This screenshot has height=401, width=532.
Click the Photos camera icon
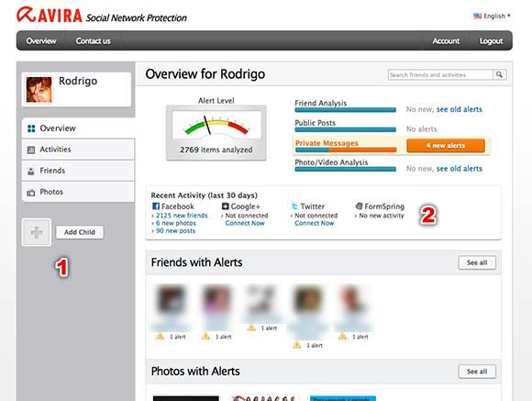[31, 193]
